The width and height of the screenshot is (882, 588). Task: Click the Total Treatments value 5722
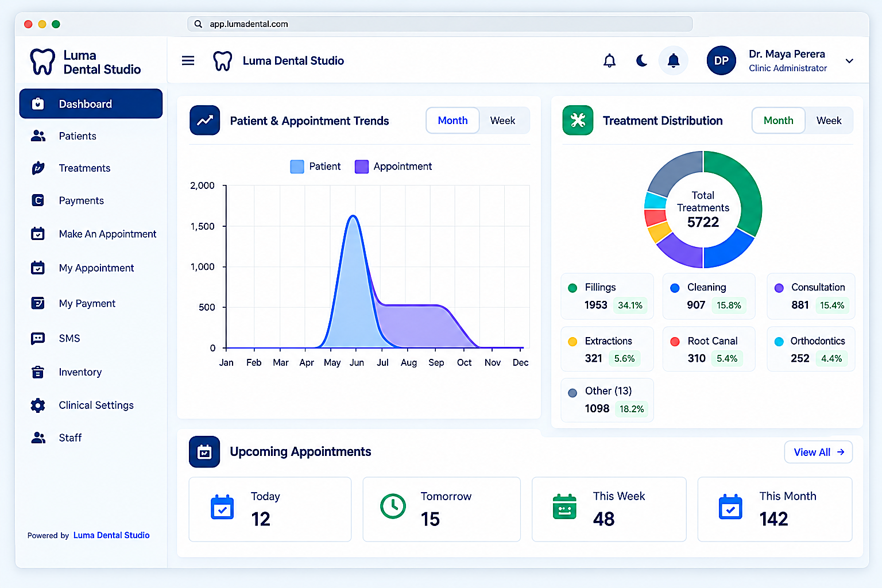pyautogui.click(x=703, y=222)
